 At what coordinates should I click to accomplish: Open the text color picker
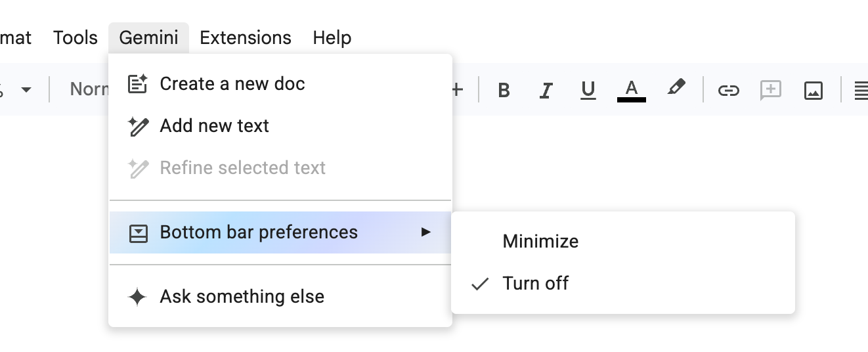pos(632,90)
